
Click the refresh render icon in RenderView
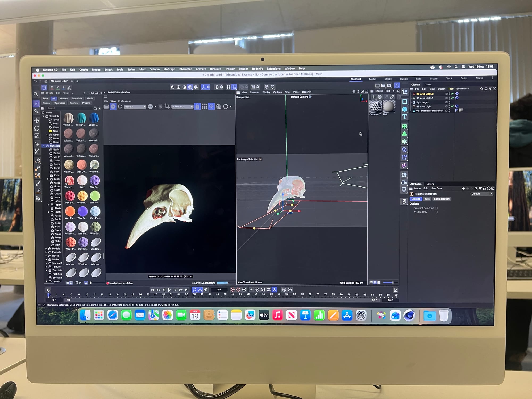[x=120, y=106]
